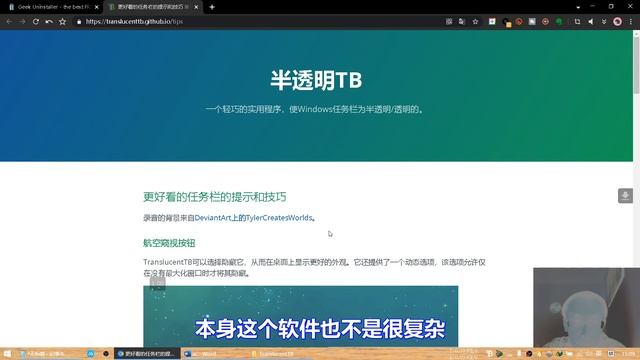Click the padlock site info icon
The width and height of the screenshot is (640, 360).
pyautogui.click(x=79, y=22)
